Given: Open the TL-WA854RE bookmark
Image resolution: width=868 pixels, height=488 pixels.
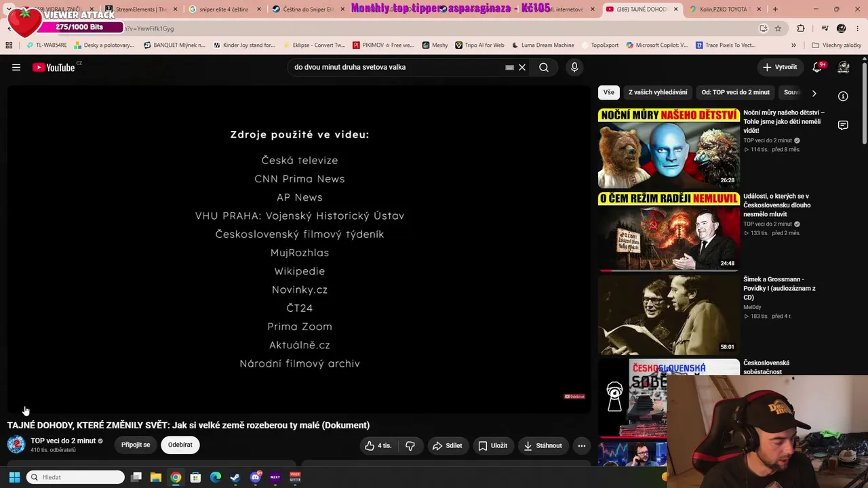Looking at the screenshot, I should [47, 45].
